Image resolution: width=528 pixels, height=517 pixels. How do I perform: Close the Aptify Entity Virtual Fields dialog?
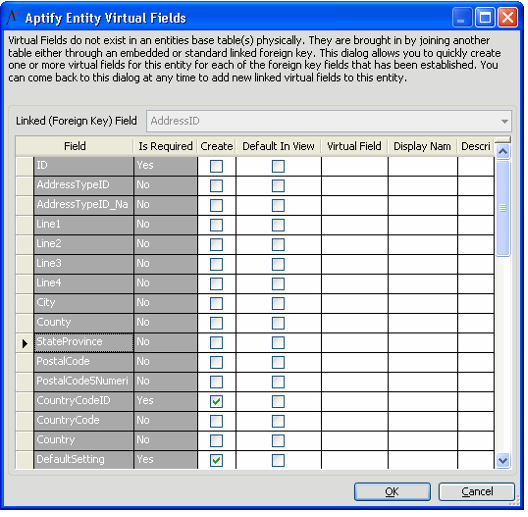[x=508, y=17]
